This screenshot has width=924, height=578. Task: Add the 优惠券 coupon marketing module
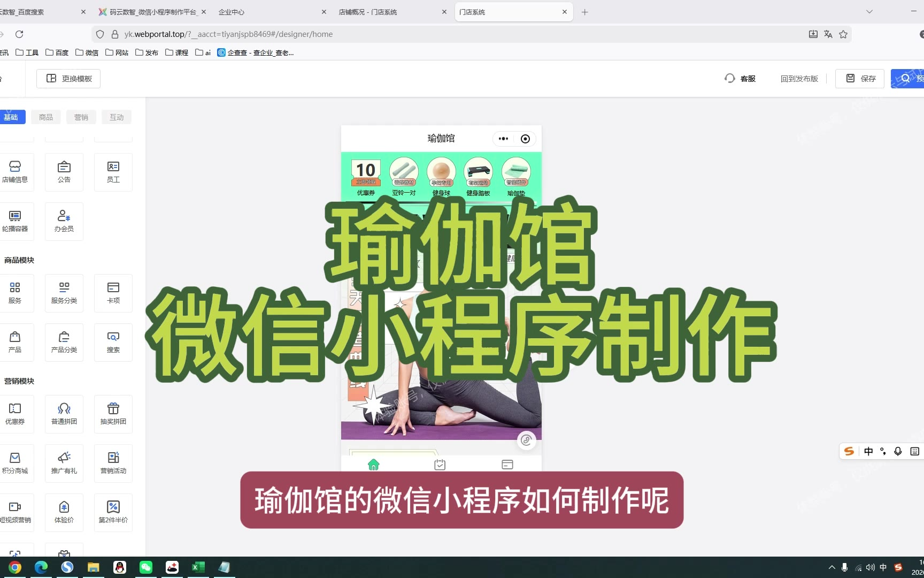point(15,414)
